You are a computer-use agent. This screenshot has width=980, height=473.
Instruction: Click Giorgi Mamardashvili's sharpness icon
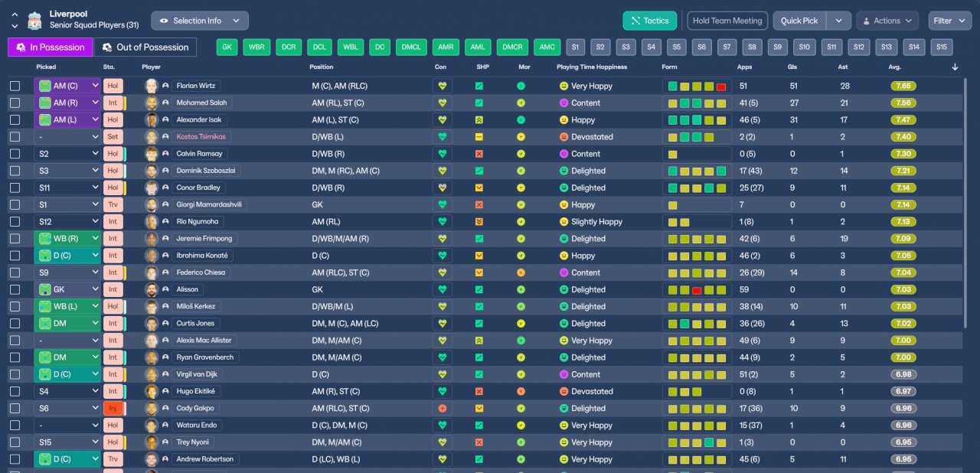tap(479, 204)
